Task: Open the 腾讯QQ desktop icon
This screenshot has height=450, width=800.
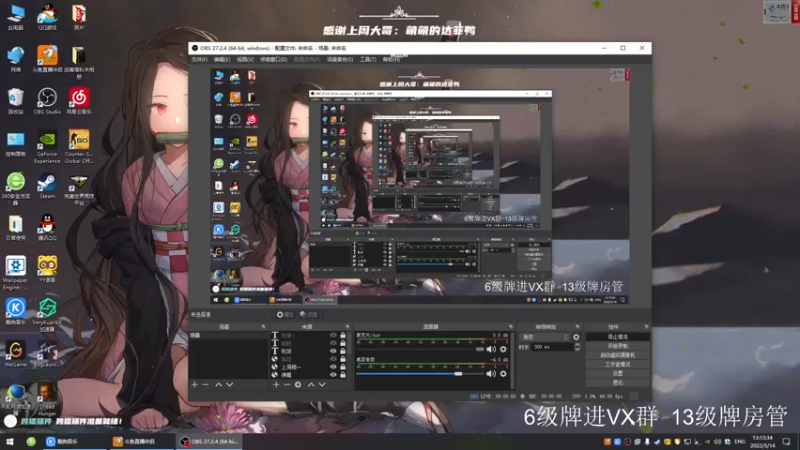Action: tap(47, 228)
